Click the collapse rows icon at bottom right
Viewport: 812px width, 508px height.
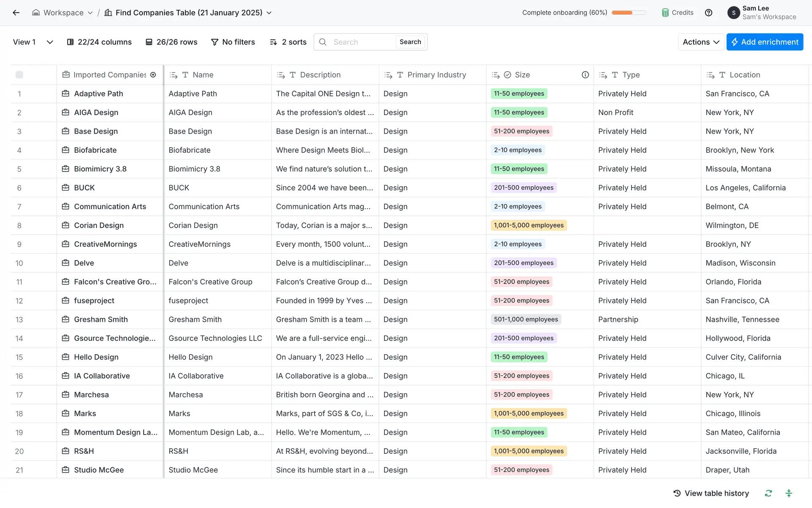789,493
